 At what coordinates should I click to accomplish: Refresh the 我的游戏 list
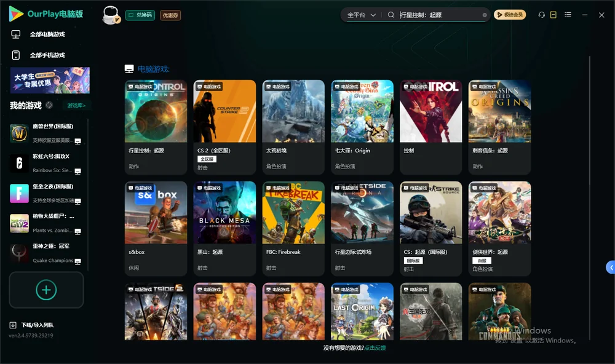(49, 105)
